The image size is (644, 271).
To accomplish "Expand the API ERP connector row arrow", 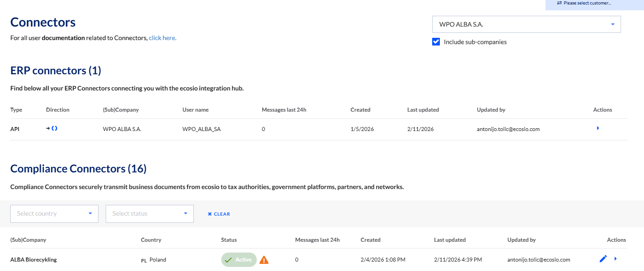I will tap(598, 128).
